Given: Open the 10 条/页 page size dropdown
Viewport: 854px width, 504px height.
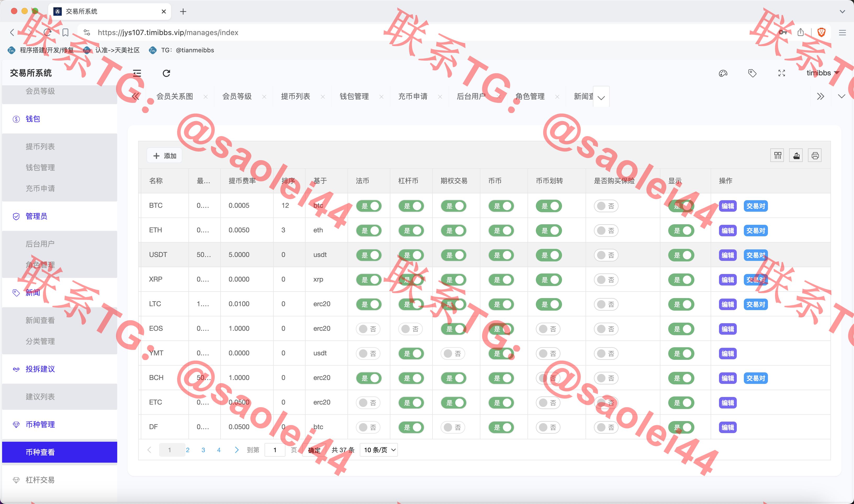Looking at the screenshot, I should [379, 450].
